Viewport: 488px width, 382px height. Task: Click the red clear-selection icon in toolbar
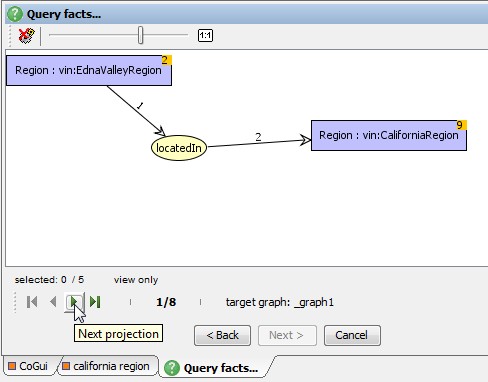coord(26,36)
